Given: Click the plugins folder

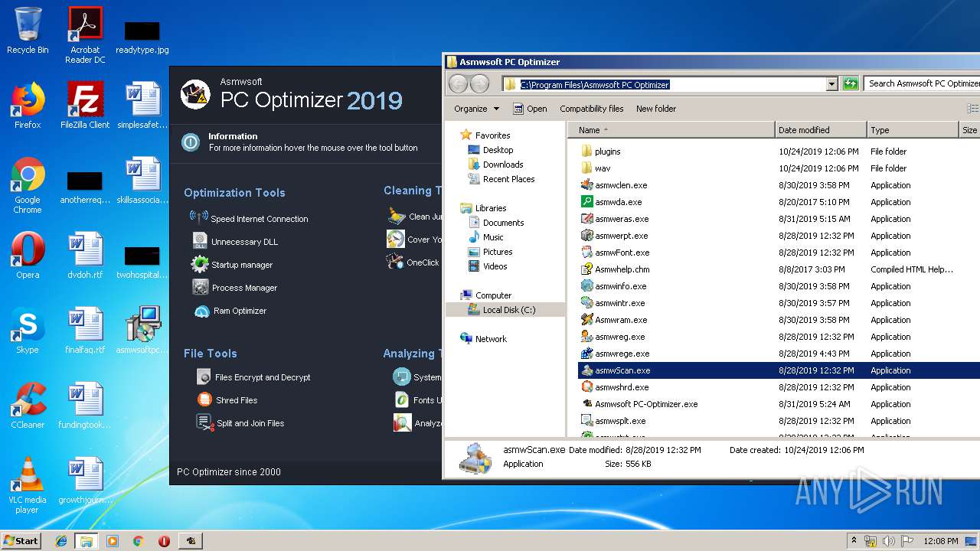Looking at the screenshot, I should 607,152.
